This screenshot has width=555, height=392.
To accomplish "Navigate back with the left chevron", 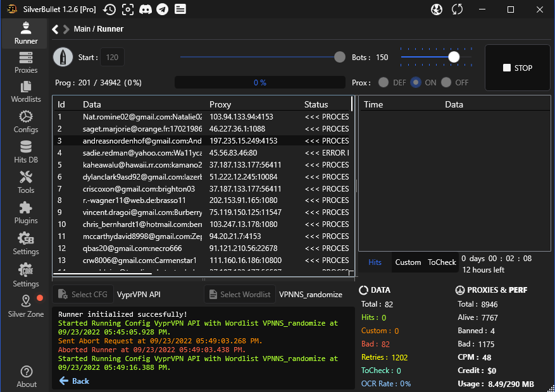I will (55, 29).
